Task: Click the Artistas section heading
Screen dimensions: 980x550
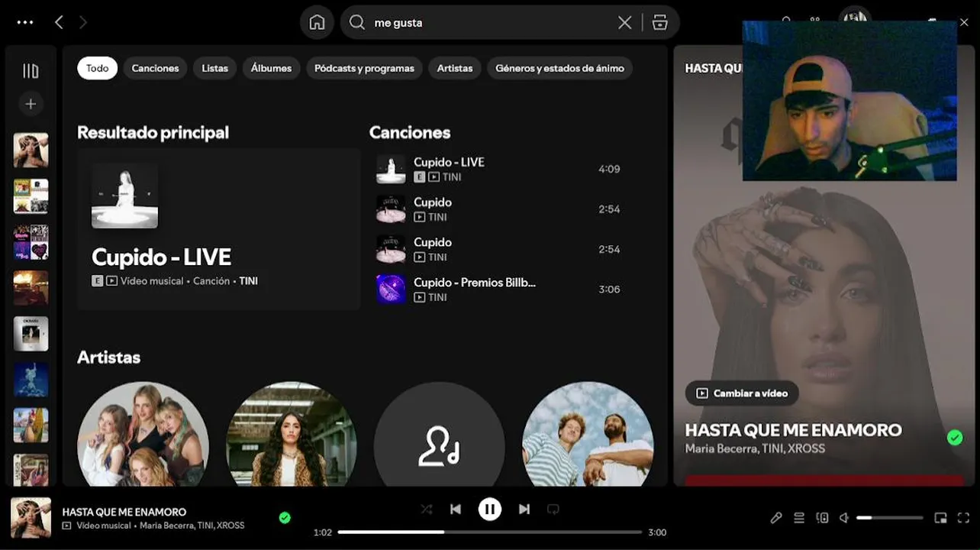Action: [108, 357]
